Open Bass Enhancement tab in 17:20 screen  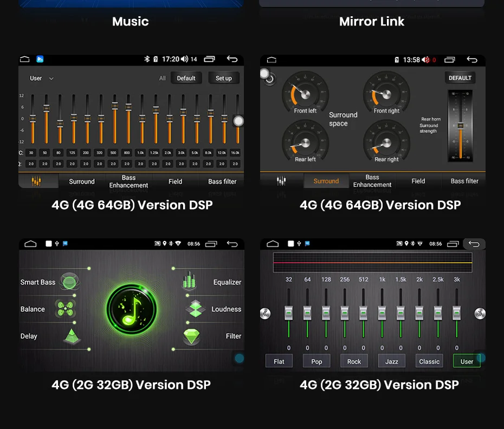[128, 181]
